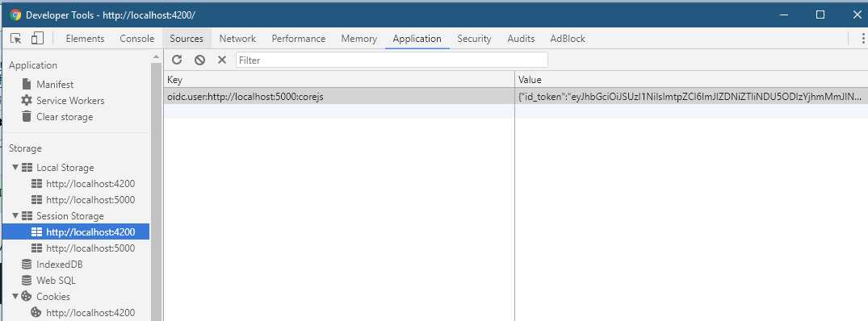Click the Filter input field
The width and height of the screenshot is (868, 321).
click(x=392, y=60)
